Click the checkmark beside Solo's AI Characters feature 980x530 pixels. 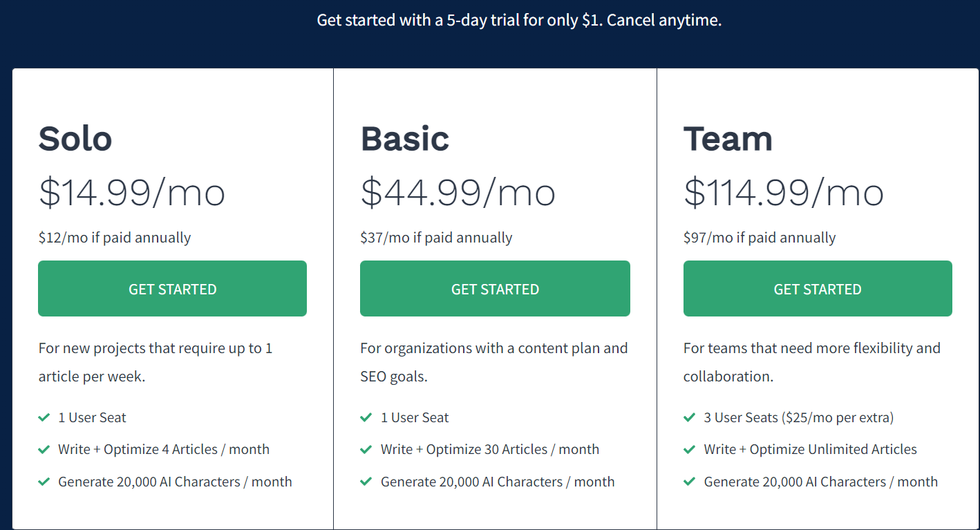click(x=44, y=482)
